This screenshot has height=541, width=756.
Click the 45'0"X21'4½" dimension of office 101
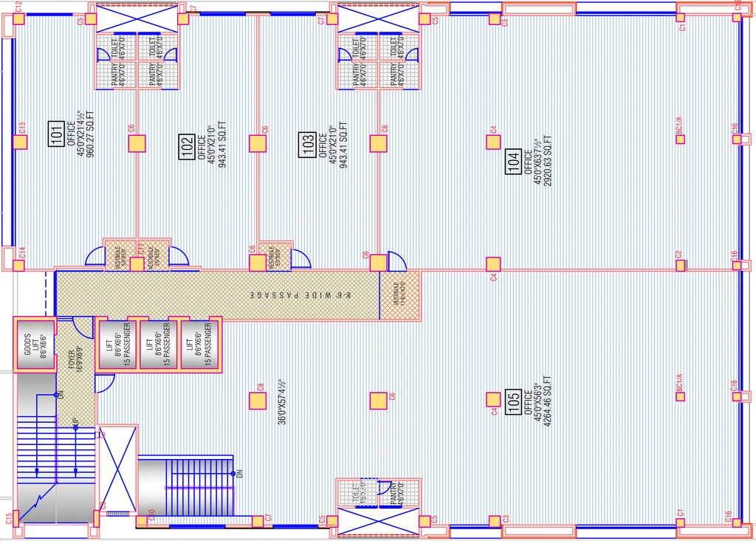tap(80, 134)
